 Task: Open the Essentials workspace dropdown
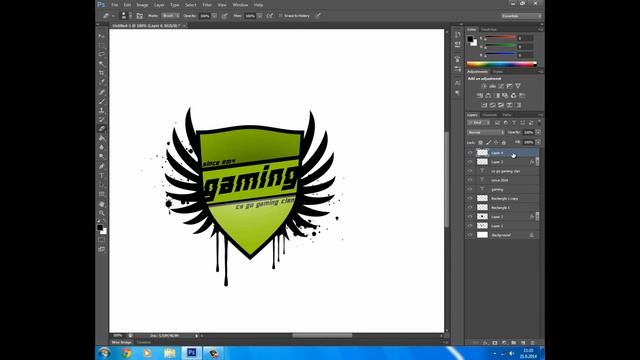coord(522,16)
